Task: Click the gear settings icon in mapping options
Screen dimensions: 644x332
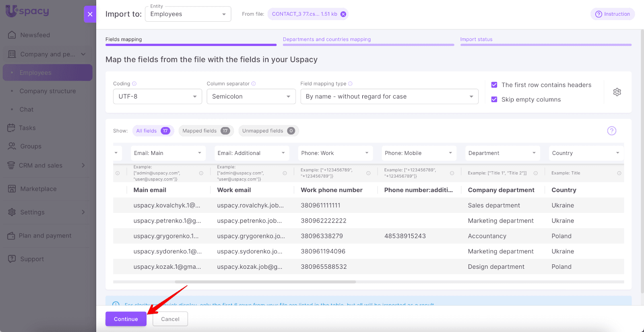Action: [617, 92]
